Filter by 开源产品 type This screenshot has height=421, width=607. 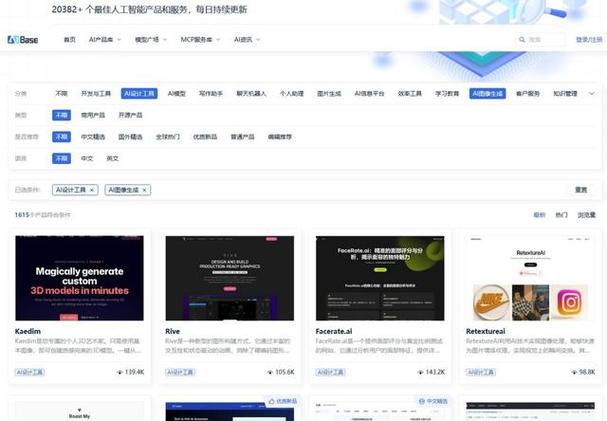pyautogui.click(x=130, y=115)
